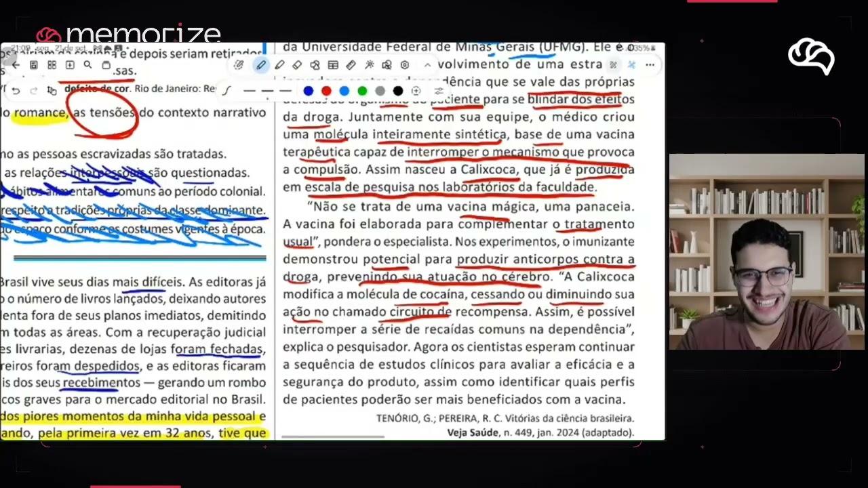Go back using the left arrow
This screenshot has height=488, width=868.
coord(15,65)
